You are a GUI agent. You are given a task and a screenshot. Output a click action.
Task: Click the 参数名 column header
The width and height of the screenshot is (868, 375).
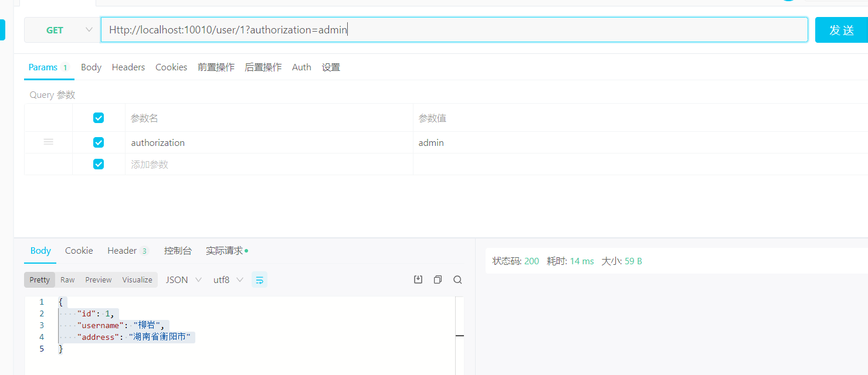[144, 118]
